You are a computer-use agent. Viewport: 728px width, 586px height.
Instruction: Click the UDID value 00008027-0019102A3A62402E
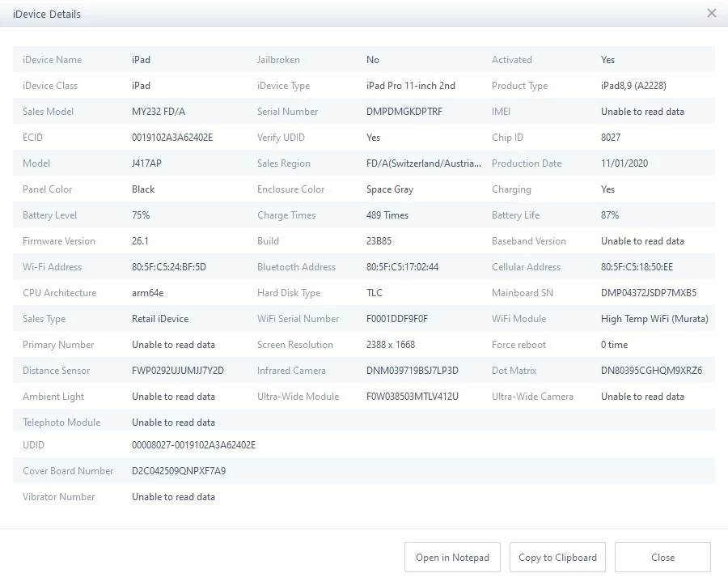click(193, 445)
